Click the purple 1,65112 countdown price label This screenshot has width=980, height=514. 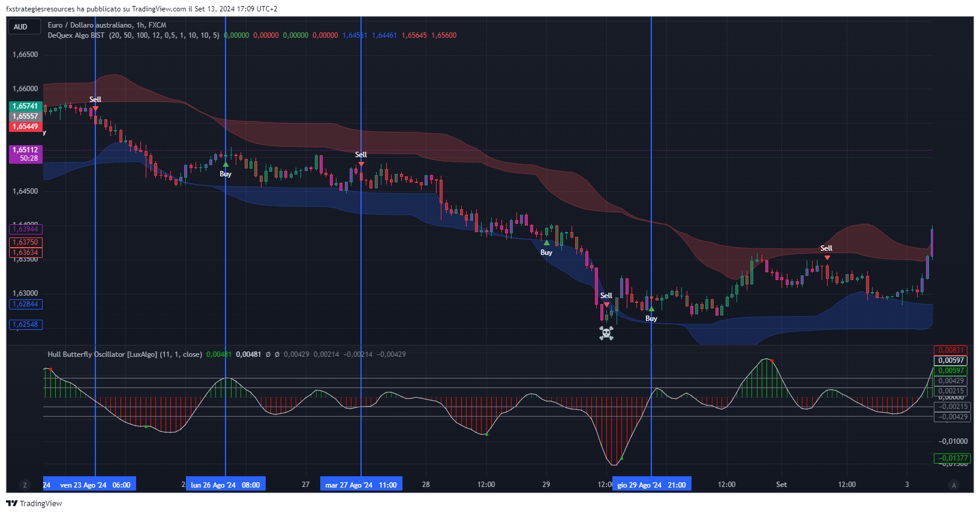tap(25, 154)
